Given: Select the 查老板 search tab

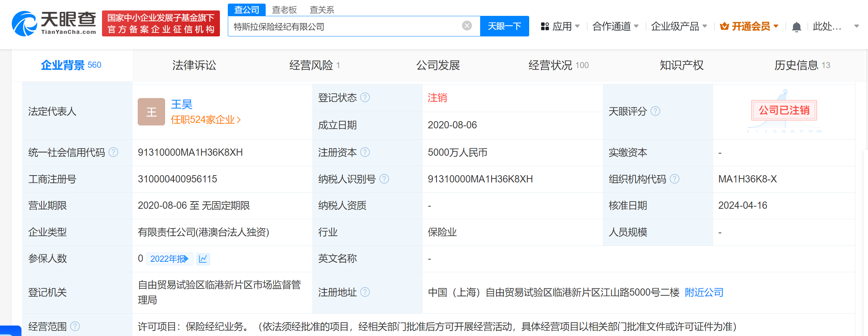Looking at the screenshot, I should pos(284,10).
